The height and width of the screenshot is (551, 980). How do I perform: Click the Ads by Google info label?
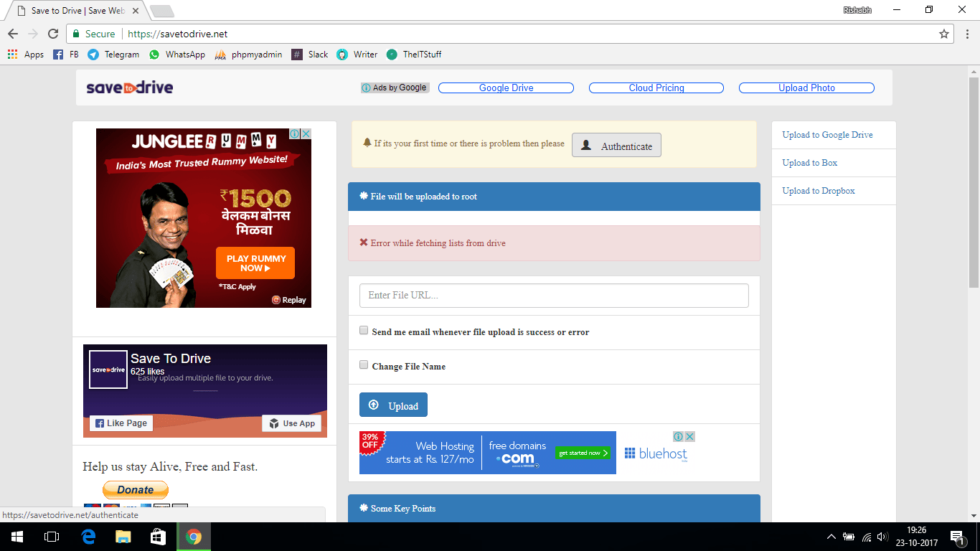(395, 88)
